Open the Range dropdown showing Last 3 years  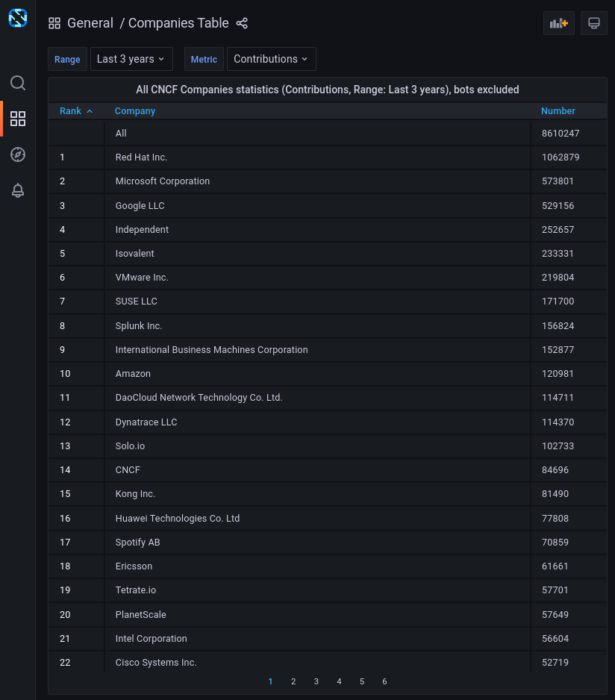point(131,59)
